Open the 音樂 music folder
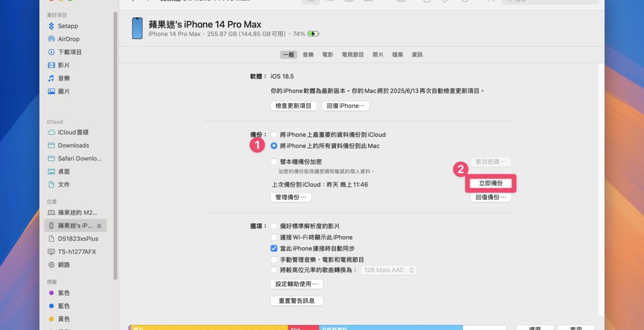 pos(64,78)
